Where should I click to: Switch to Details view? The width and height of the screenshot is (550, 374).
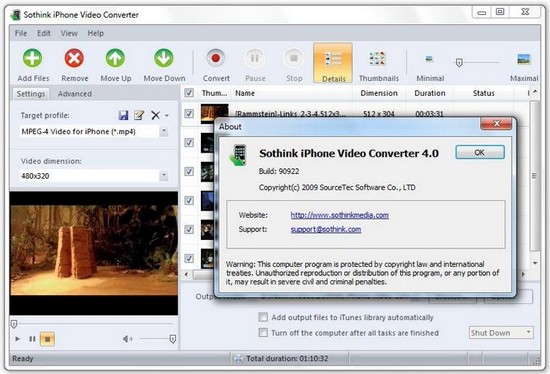(x=333, y=63)
